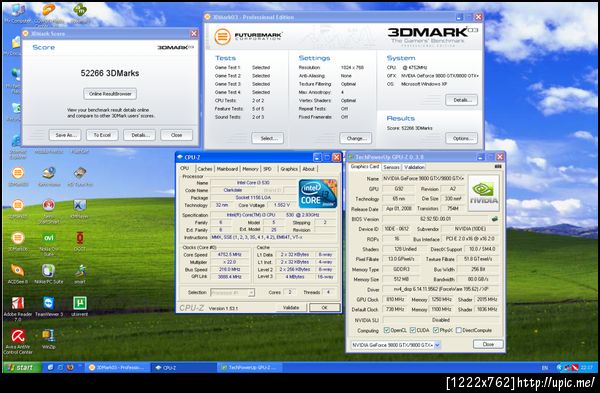The image size is (600, 393).
Task: Switch to CPU-Z taskbar button
Action: [x=184, y=368]
